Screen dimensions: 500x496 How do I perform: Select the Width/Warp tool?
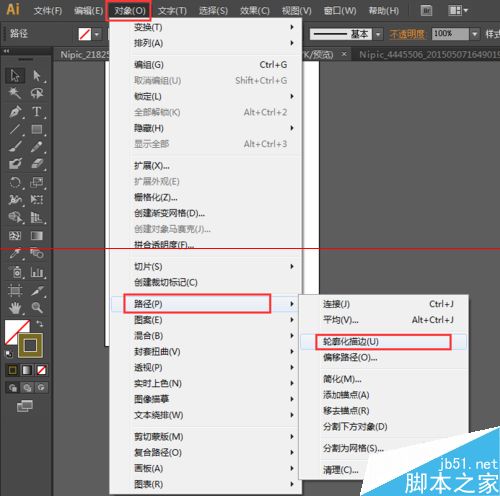(15, 200)
